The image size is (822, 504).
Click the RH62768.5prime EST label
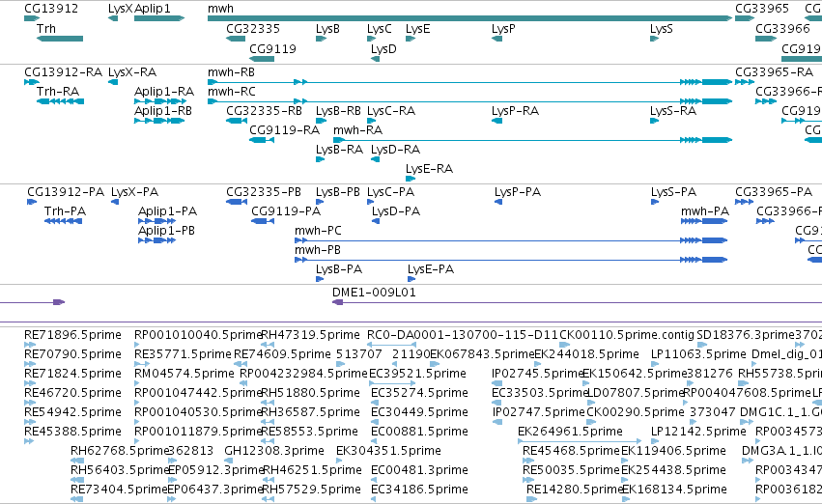tap(119, 451)
